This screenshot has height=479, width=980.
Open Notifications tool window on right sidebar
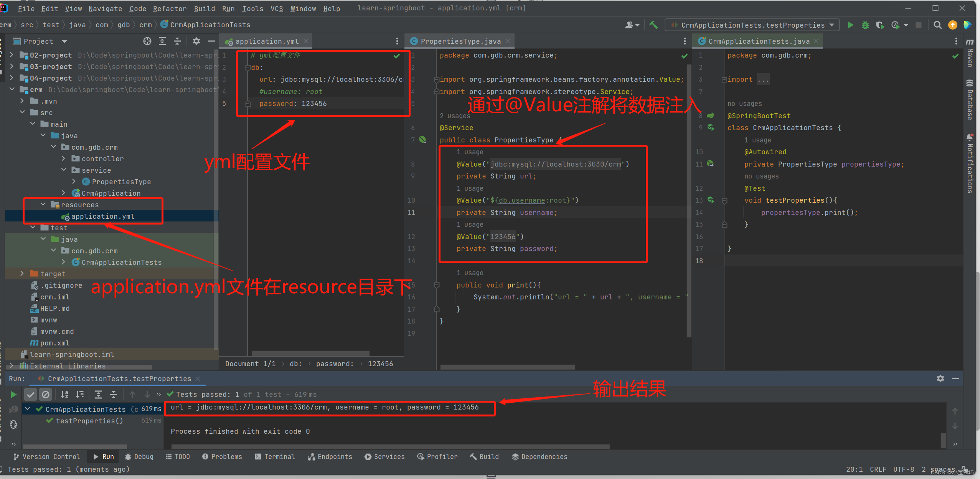[970, 163]
